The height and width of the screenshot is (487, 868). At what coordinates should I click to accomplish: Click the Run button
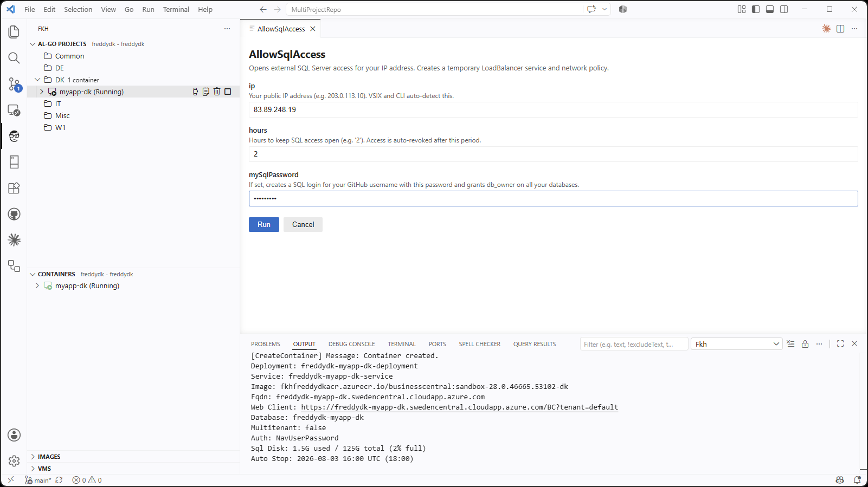264,224
